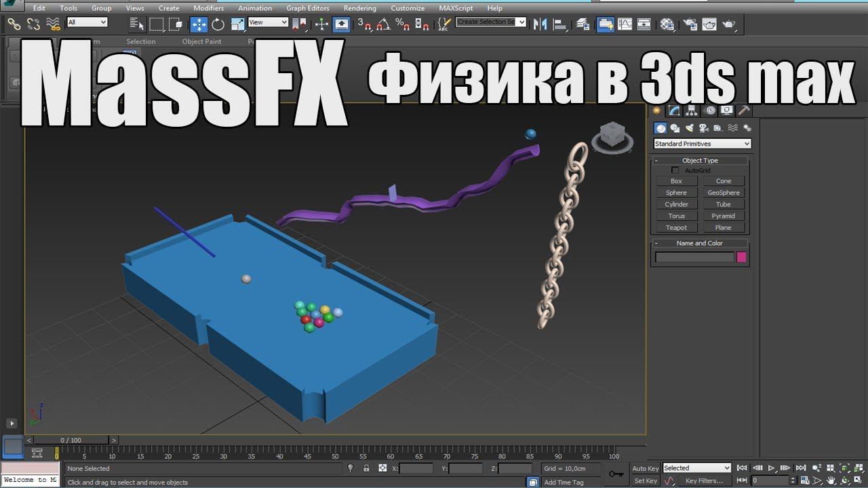This screenshot has height=488, width=868.
Task: Open the Create Selection Set dropdown
Action: 491,22
